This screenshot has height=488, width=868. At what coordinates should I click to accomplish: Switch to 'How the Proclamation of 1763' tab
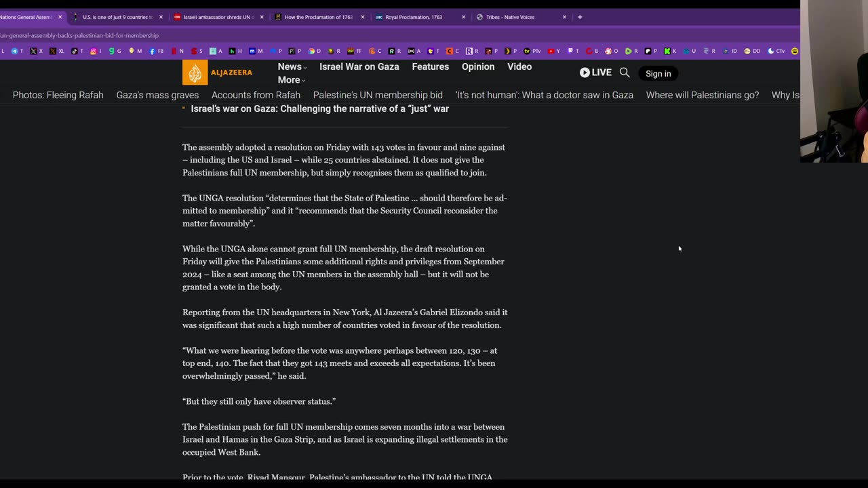[318, 17]
